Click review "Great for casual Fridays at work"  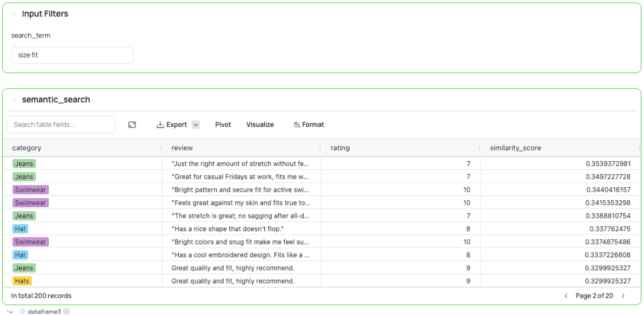(x=240, y=177)
